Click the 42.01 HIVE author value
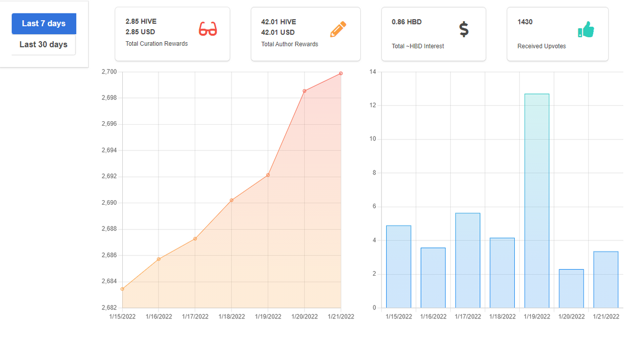This screenshot has height=338, width=644. [279, 22]
